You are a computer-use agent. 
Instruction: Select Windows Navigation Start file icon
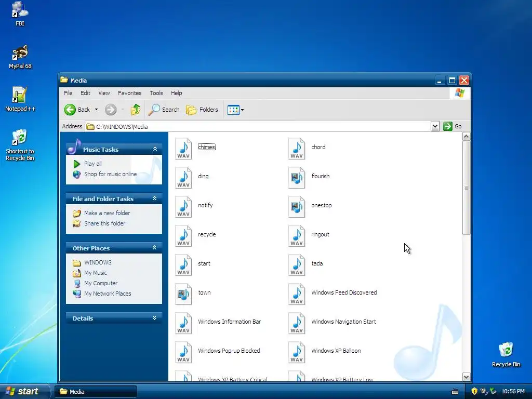[297, 323]
